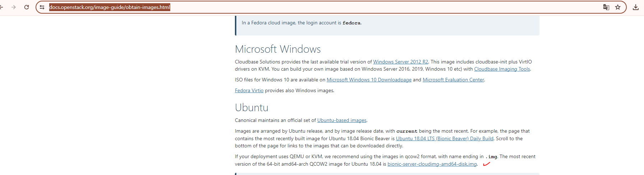Click the translate page icon
The width and height of the screenshot is (644, 175).
[606, 7]
